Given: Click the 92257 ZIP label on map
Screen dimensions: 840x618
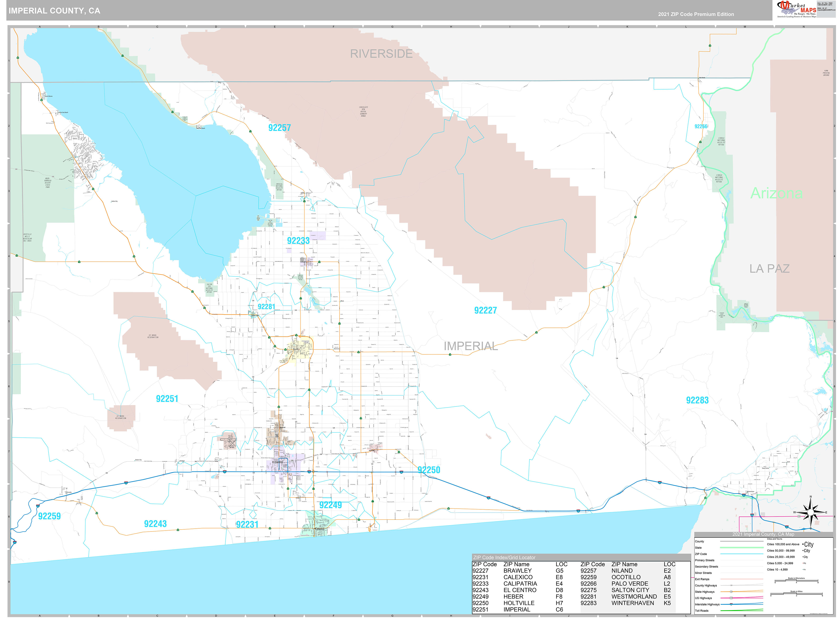Looking at the screenshot, I should (x=280, y=128).
